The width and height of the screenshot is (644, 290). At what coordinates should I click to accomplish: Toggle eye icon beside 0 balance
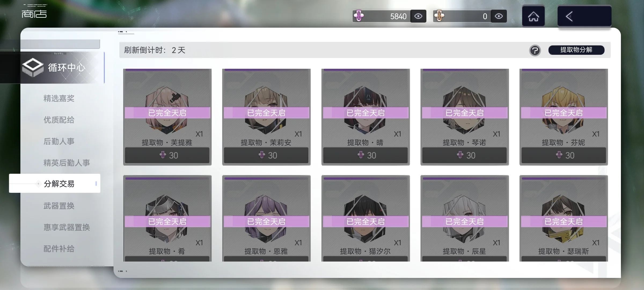click(499, 16)
